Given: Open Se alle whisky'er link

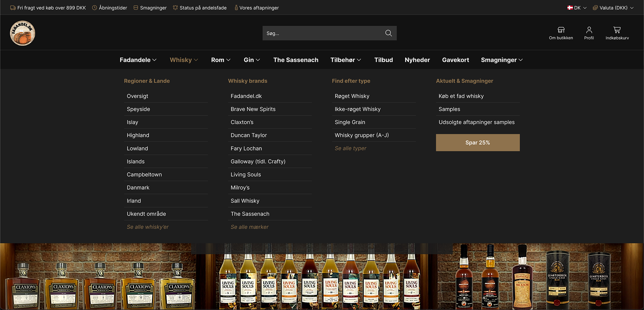Looking at the screenshot, I should 148,227.
